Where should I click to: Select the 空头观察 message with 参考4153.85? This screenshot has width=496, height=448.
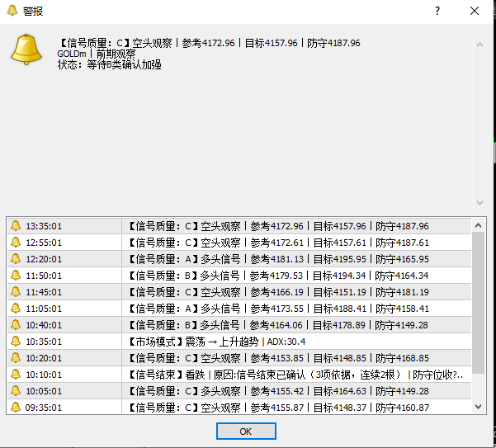(279, 358)
